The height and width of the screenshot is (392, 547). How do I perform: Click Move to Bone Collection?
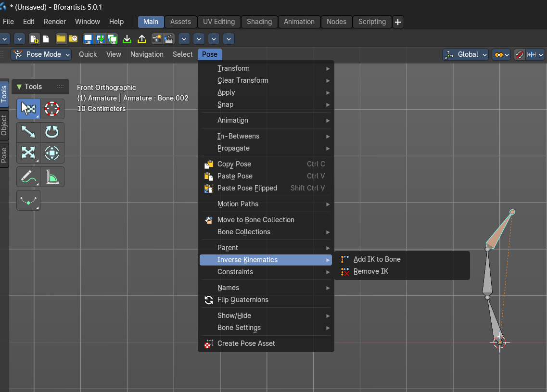[266, 220]
